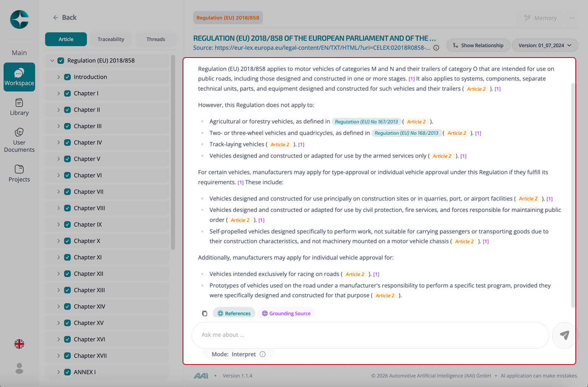
Task: Expand the Introduction node
Action: pos(58,77)
